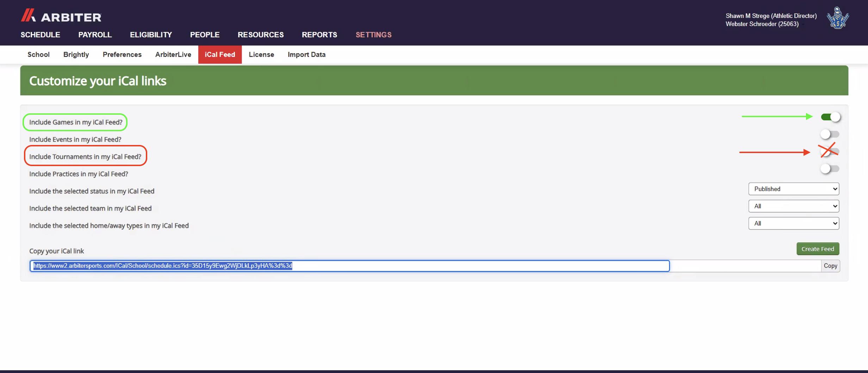The height and width of the screenshot is (373, 868).
Task: Open the SCHEDULE menu
Action: (41, 35)
